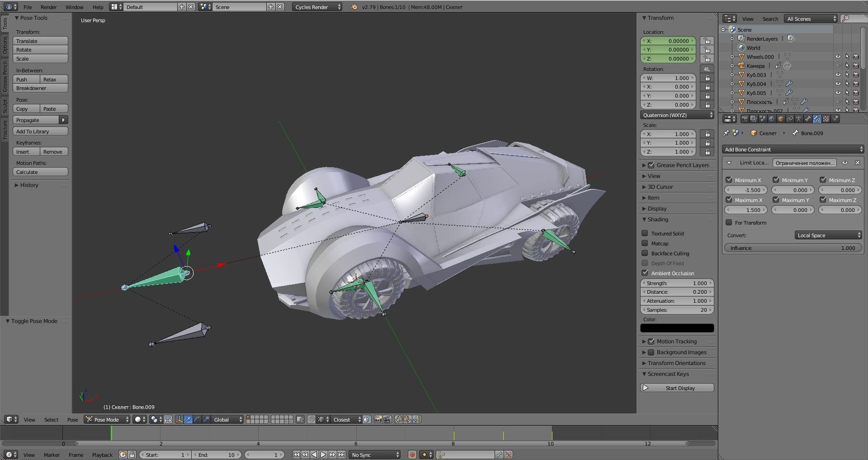Screen dimensions: 868x460
Task: Toggle the frame range lock icon in timeline
Action: coord(132,455)
